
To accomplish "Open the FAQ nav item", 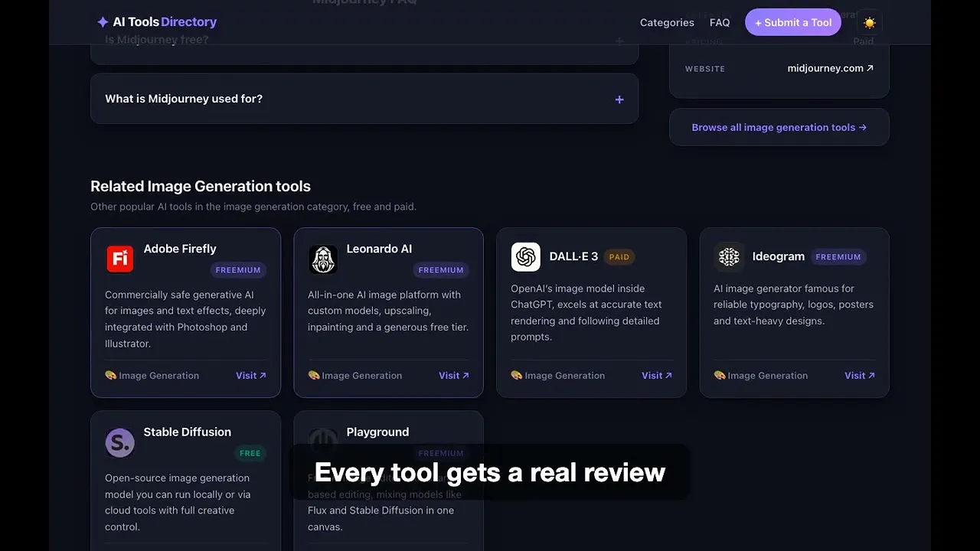I will (x=720, y=23).
